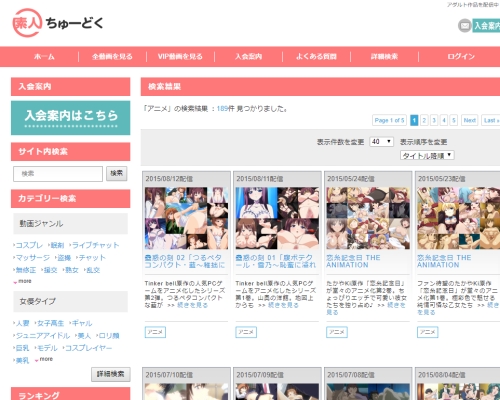Click the site search input field
This screenshot has height=400, width=500.
(x=58, y=174)
